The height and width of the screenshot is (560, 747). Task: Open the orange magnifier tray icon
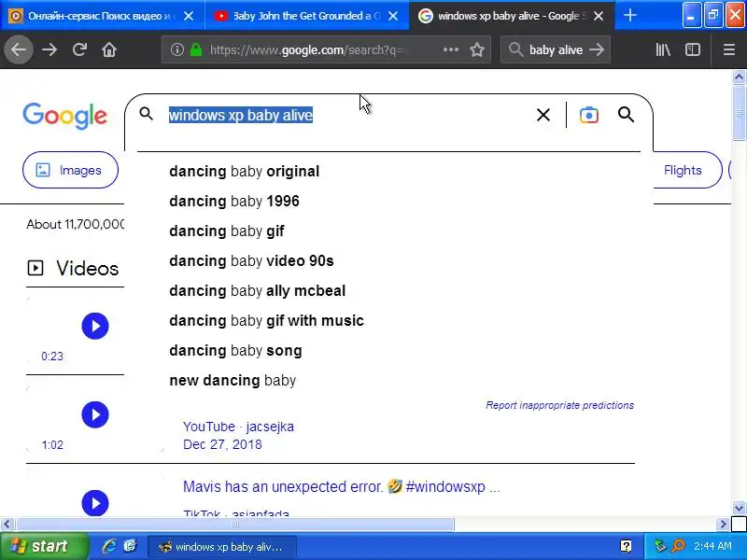[678, 546]
